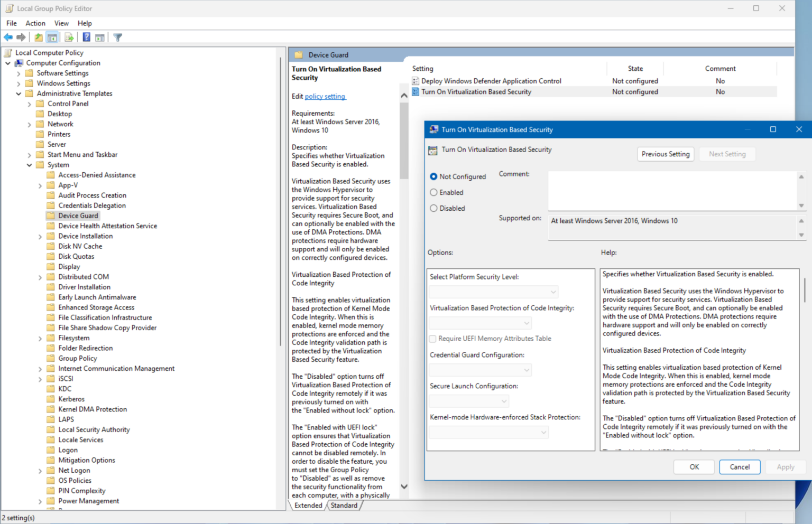Open Kernel-mode Hardware-enforced Stack Protection dropdown
This screenshot has width=812, height=524.
pyautogui.click(x=489, y=433)
